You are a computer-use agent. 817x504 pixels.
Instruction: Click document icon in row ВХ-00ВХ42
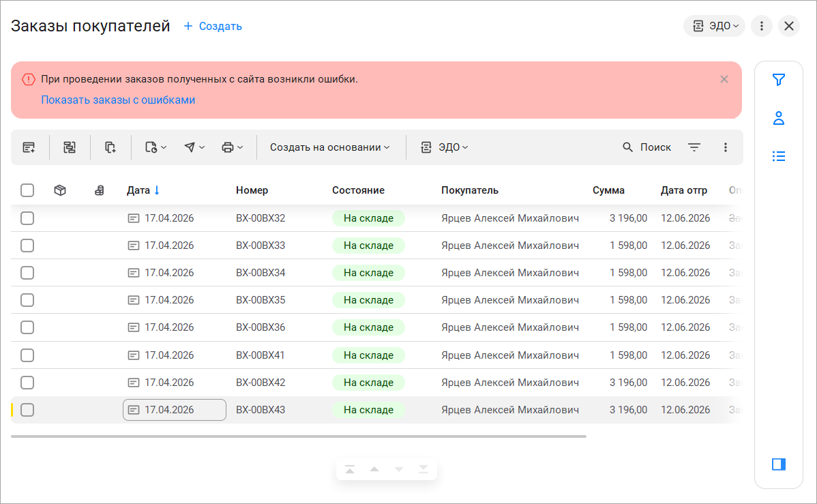pos(134,383)
